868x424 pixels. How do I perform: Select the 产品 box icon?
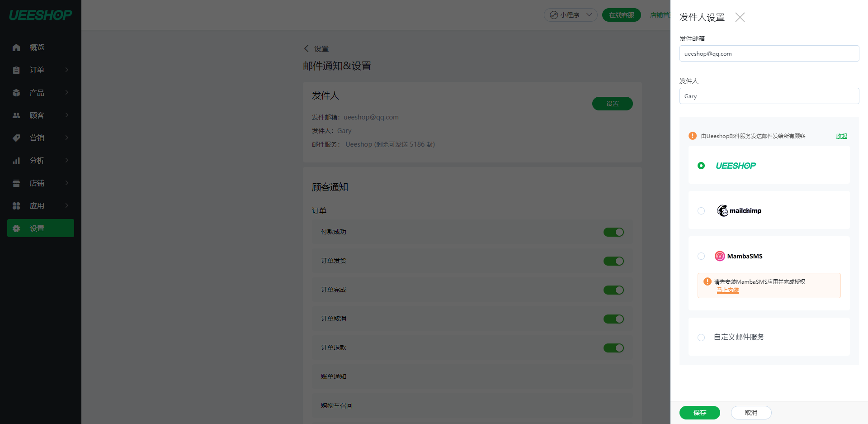(16, 93)
